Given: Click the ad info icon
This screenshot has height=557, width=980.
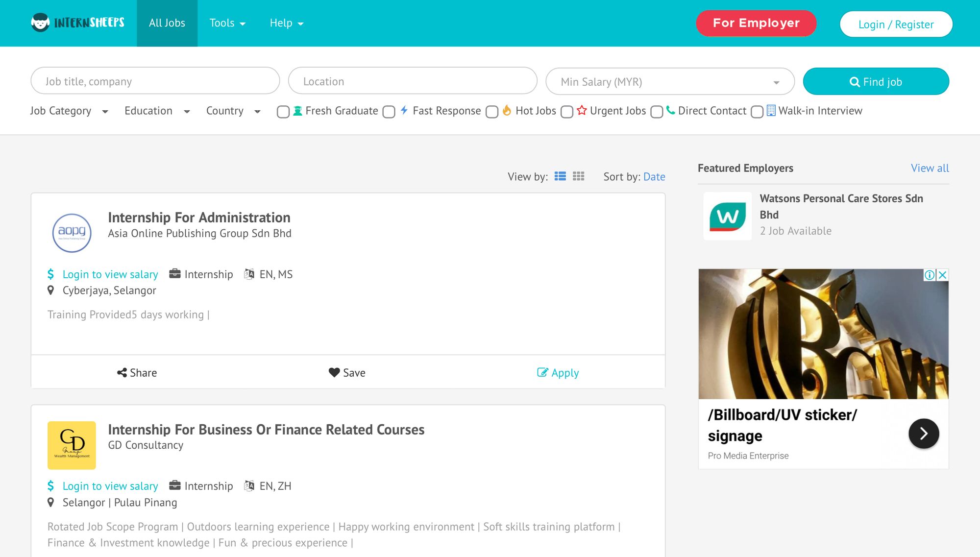Looking at the screenshot, I should point(929,275).
